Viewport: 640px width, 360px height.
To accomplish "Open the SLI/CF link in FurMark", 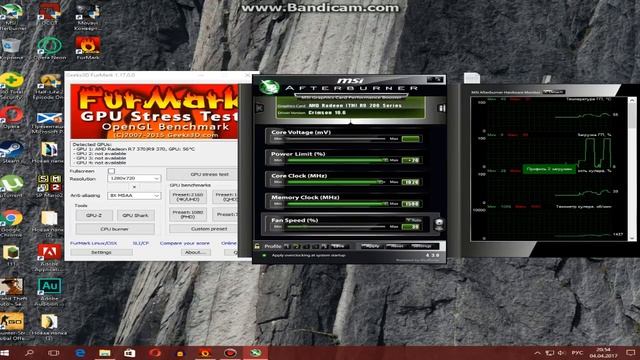I will click(x=141, y=243).
